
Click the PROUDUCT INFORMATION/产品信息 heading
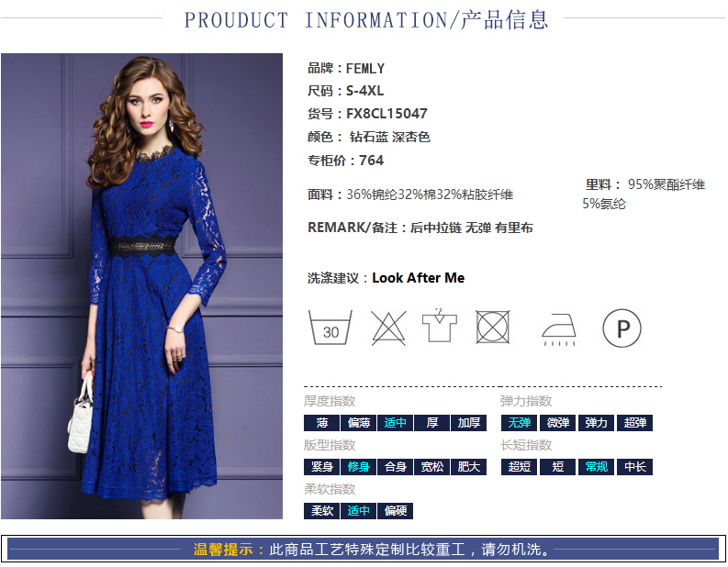click(366, 19)
